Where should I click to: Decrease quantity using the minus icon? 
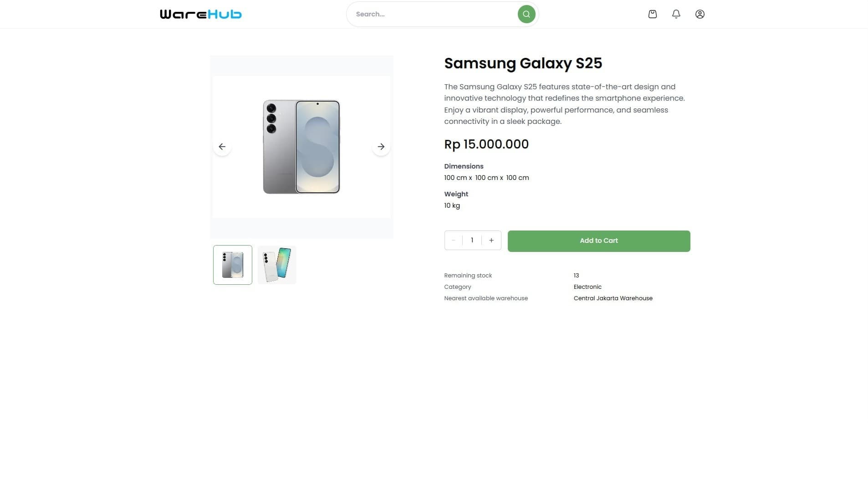click(454, 240)
